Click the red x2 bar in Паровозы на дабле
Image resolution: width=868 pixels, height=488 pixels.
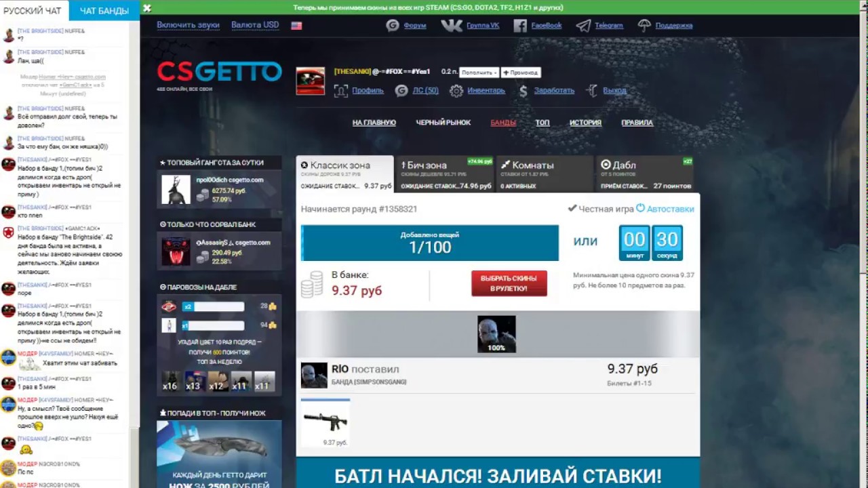[x=213, y=306]
